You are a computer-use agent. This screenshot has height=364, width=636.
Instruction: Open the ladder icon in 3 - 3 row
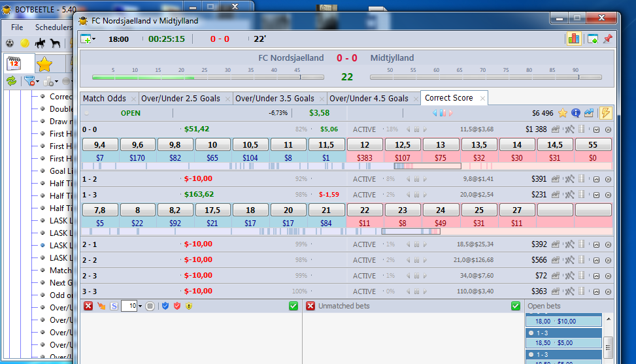click(582, 291)
